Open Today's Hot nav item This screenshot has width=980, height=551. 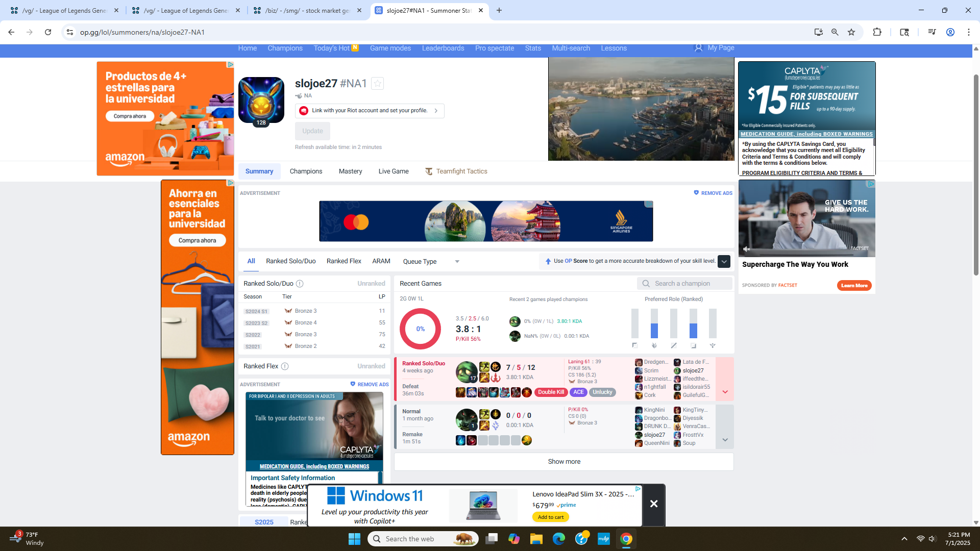click(x=336, y=48)
